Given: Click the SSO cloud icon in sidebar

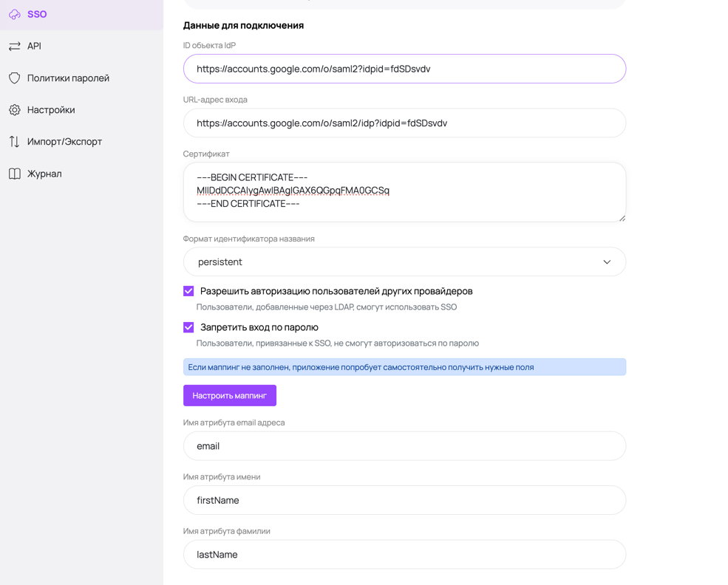Looking at the screenshot, I should tap(15, 14).
